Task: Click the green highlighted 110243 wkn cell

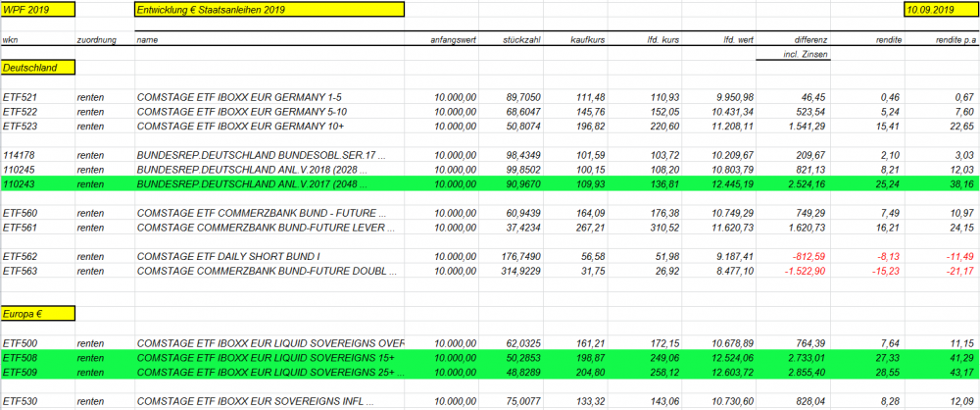Action: tap(20, 183)
